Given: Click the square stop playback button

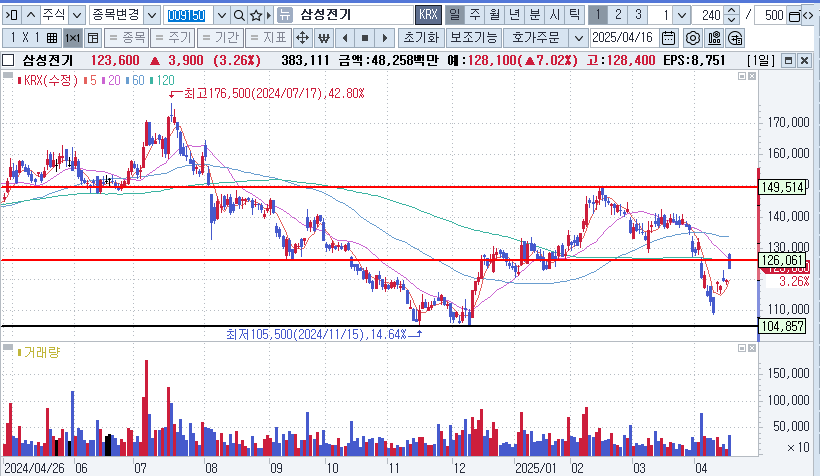Looking at the screenshot, I should click(x=365, y=38).
